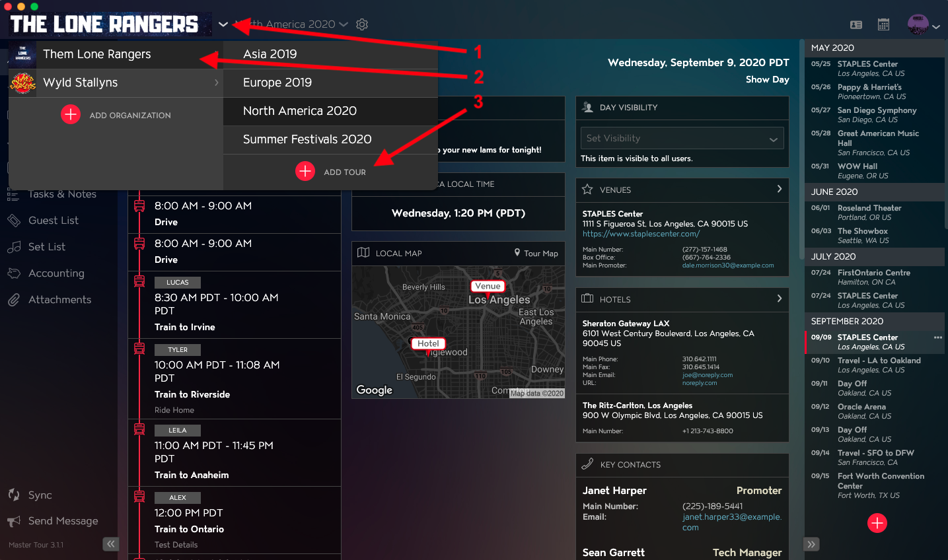Select Them Lone Rangers organization
Viewport: 948px width, 560px height.
[115, 54]
